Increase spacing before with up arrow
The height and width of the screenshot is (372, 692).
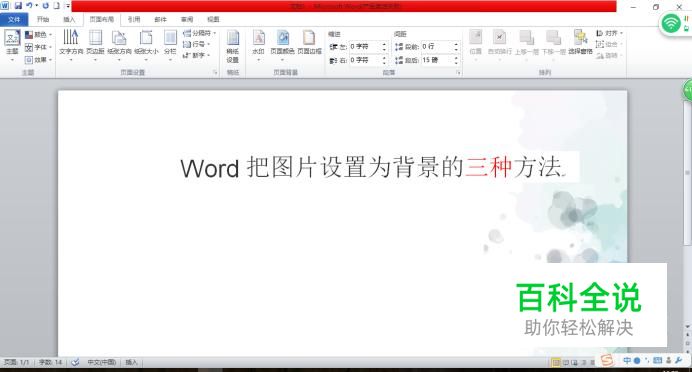click(456, 44)
